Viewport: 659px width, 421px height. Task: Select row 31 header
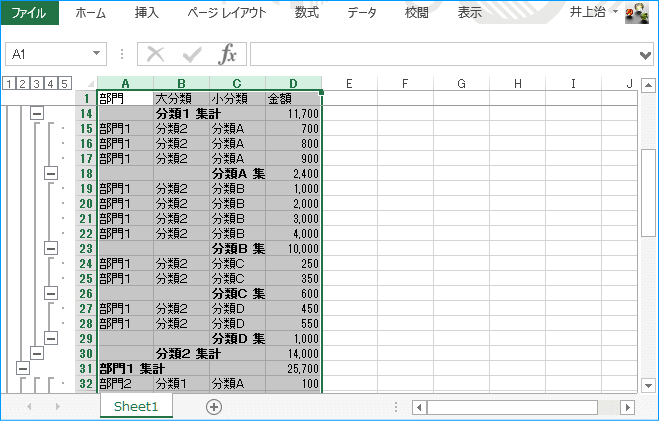click(x=86, y=368)
